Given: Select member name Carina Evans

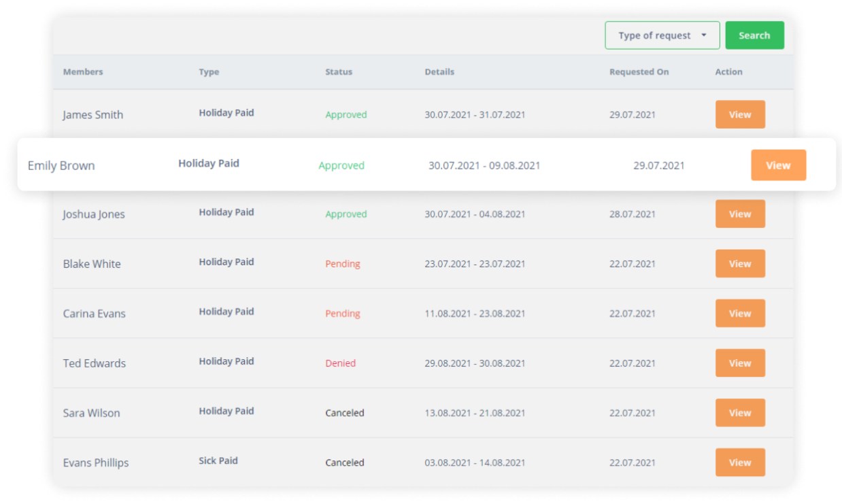Looking at the screenshot, I should pyautogui.click(x=94, y=313).
